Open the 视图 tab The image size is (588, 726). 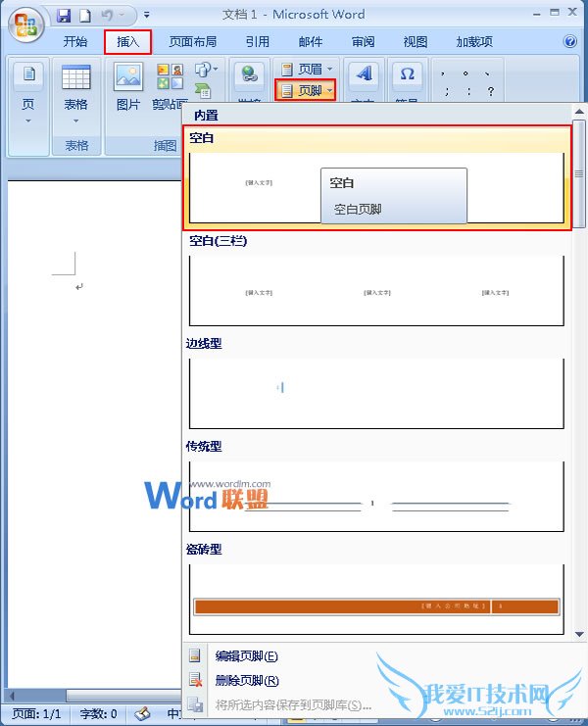point(416,42)
